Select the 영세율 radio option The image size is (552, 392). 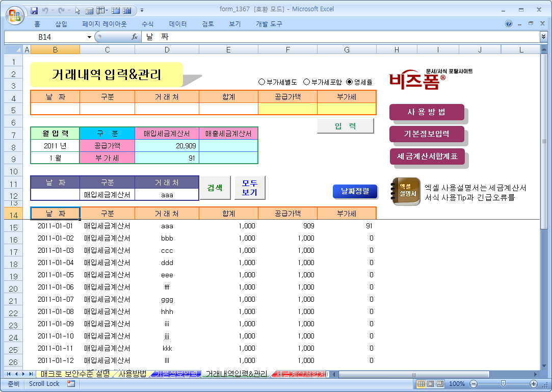click(x=350, y=82)
